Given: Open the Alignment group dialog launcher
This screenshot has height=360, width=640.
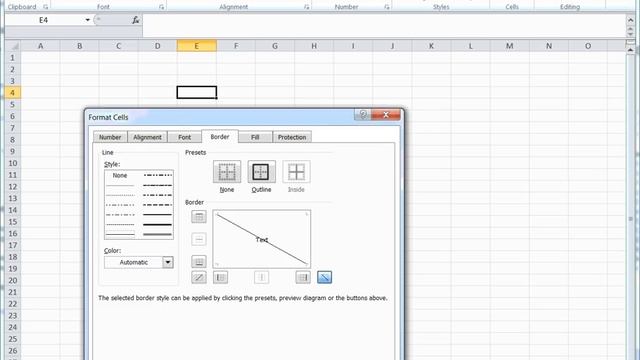Looking at the screenshot, I should [307, 7].
